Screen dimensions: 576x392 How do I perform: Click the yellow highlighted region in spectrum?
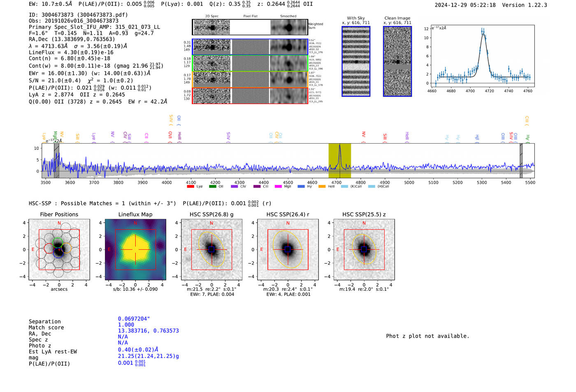tap(339, 160)
